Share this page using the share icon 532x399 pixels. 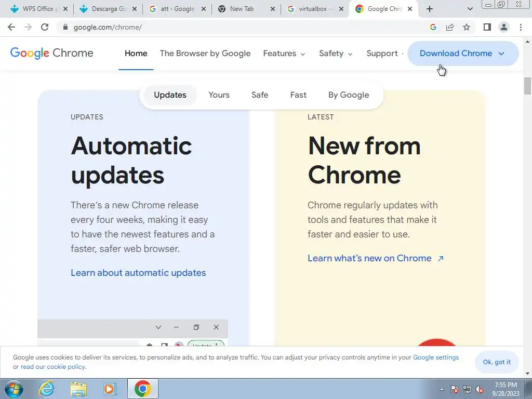click(x=450, y=27)
